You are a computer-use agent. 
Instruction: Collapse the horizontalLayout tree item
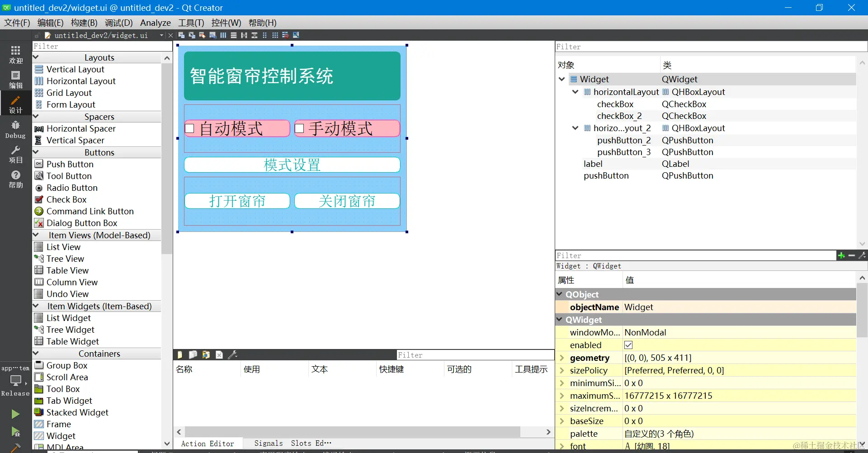575,92
